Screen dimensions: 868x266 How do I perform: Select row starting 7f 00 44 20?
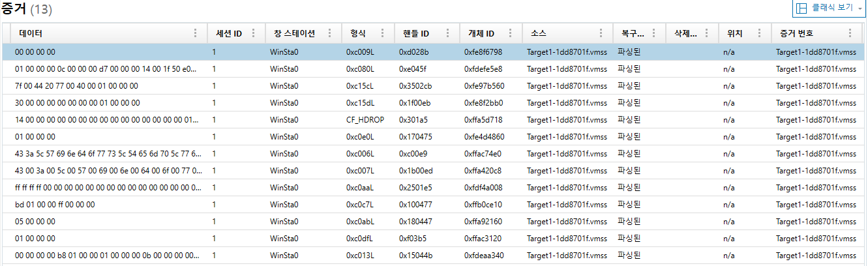pyautogui.click(x=434, y=85)
